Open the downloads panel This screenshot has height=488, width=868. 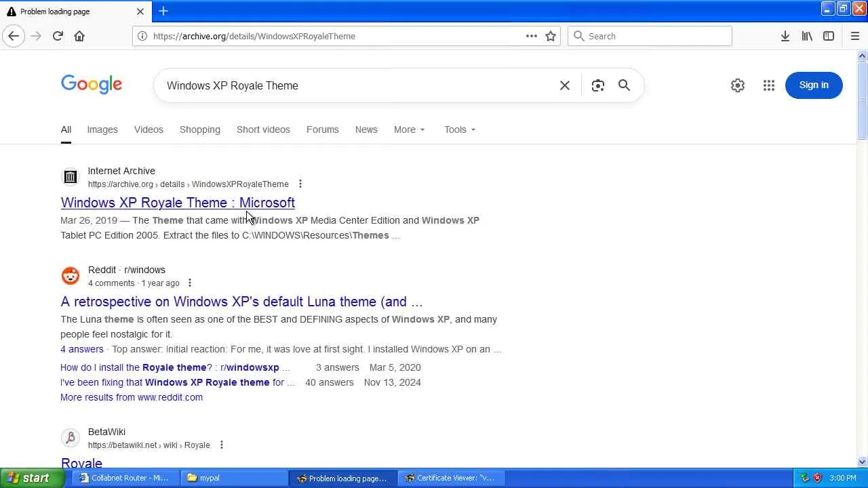[785, 36]
